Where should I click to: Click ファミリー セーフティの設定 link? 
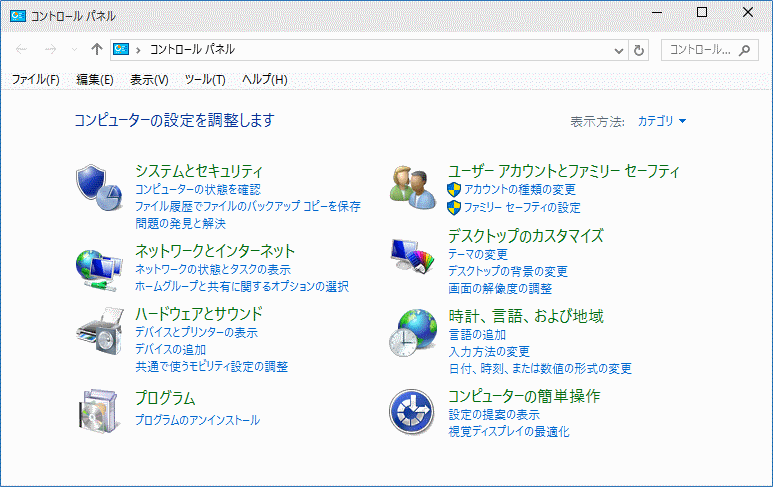[522, 208]
